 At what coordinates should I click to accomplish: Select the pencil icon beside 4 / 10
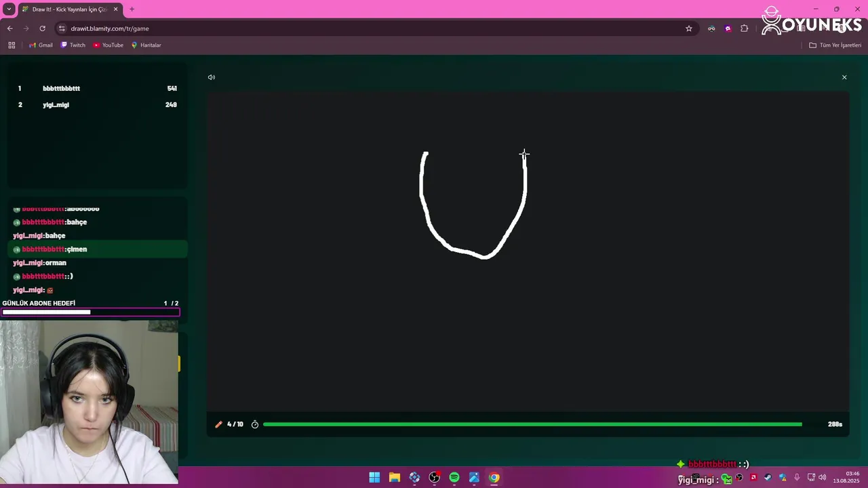pyautogui.click(x=218, y=424)
